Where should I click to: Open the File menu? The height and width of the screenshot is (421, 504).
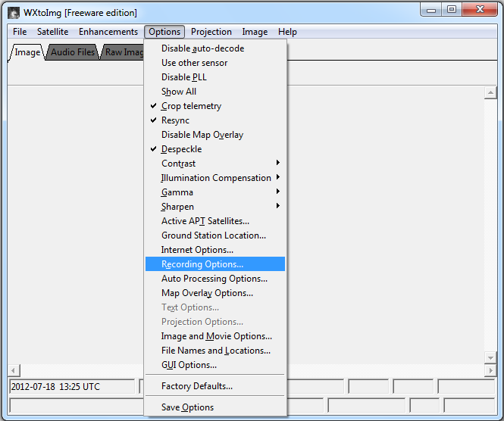20,32
